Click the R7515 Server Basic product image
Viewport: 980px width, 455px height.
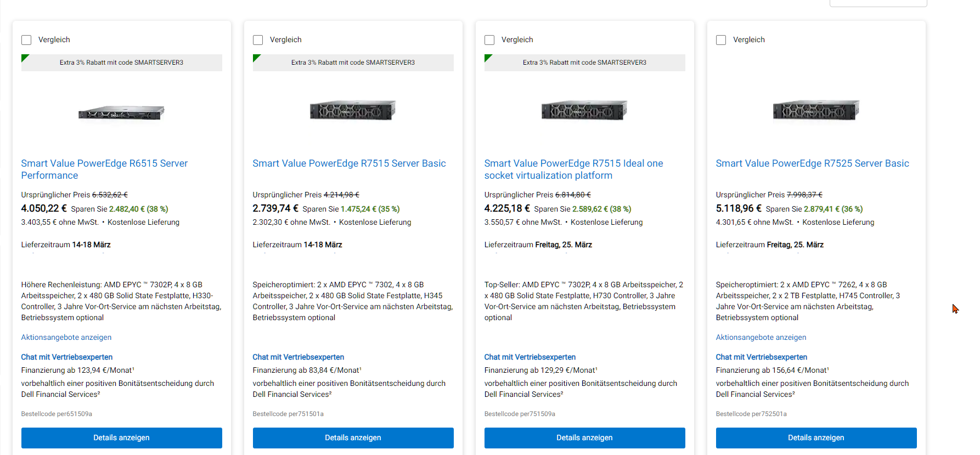coord(353,110)
